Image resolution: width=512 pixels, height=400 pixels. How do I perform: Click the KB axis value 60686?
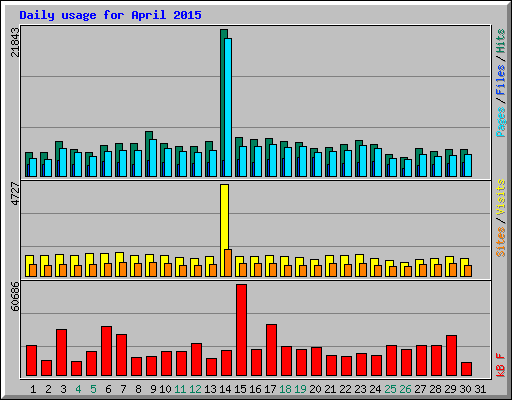tap(16, 296)
